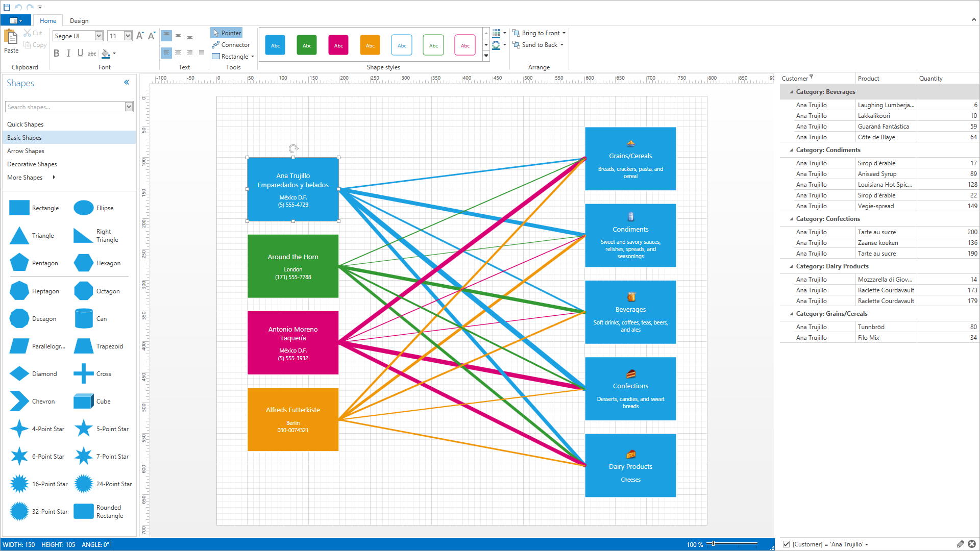This screenshot has height=551, width=980.
Task: Click the bold formatting icon
Action: [57, 53]
